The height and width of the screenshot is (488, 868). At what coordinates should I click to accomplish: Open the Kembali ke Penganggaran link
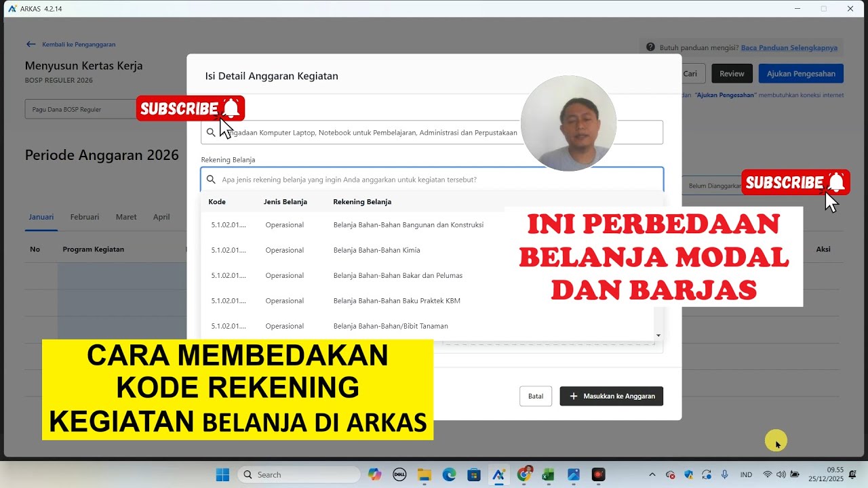click(79, 44)
